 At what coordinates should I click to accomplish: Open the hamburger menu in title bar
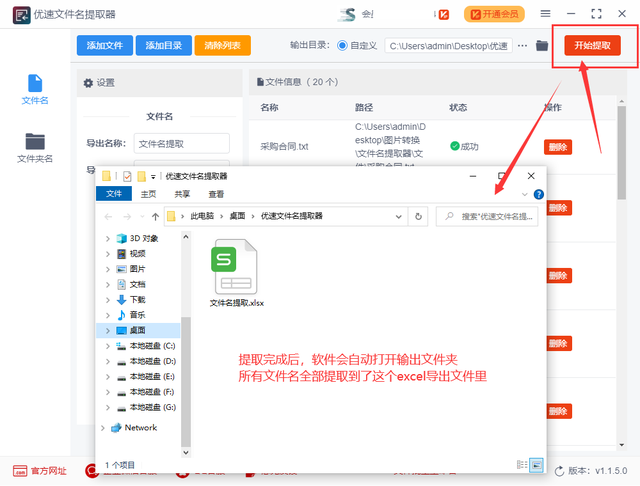544,14
